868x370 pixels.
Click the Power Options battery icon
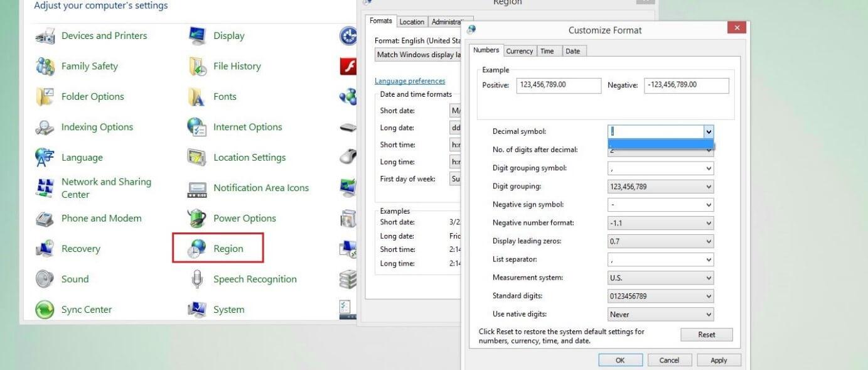[196, 219]
